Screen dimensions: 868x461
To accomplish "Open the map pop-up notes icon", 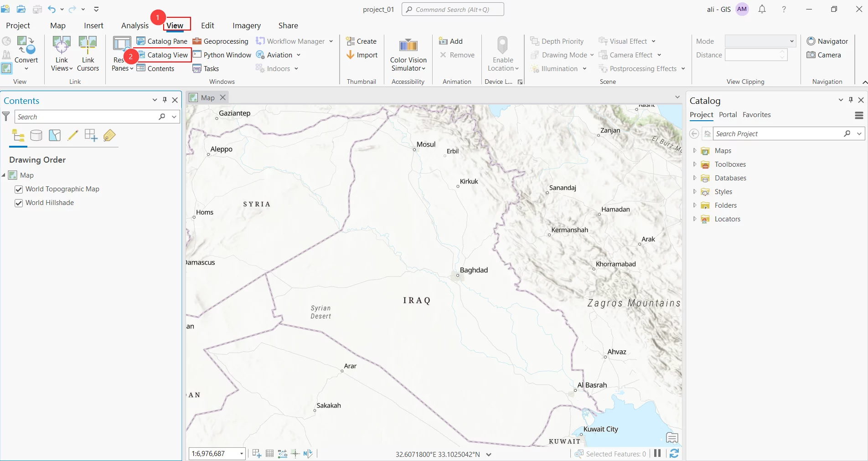I will pyautogui.click(x=672, y=438).
